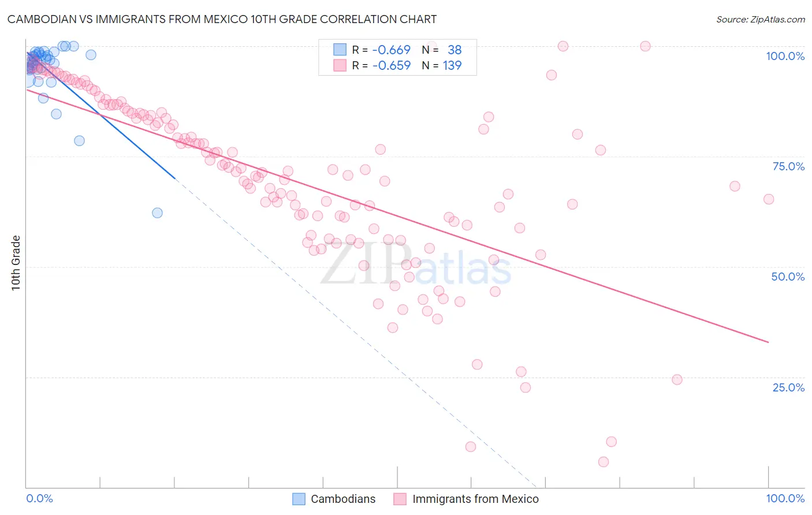Viewport: 812px width, 515px height.
Task: Click the 0.0% x-axis label
Action: [x=40, y=498]
